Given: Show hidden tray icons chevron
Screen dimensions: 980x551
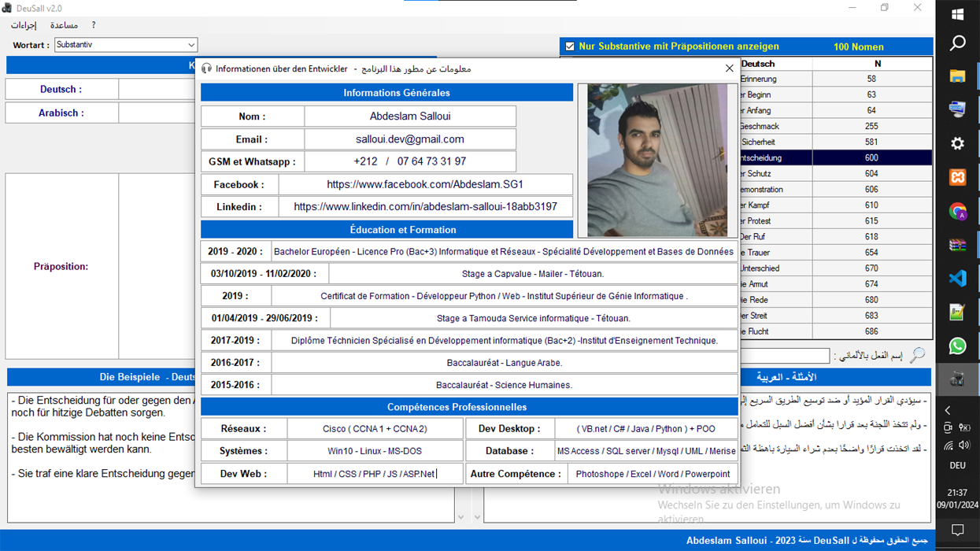Looking at the screenshot, I should [948, 410].
